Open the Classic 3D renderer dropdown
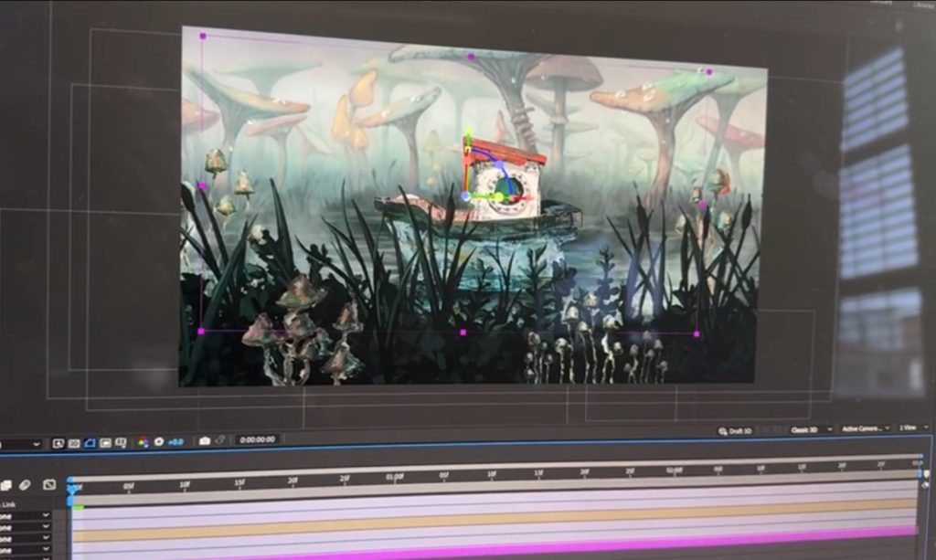Viewport: 936px width, 560px height. 811,429
